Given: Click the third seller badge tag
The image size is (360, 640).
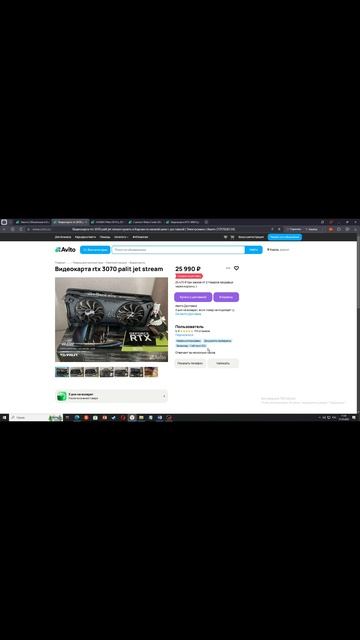Looking at the screenshot, I should [191, 345].
